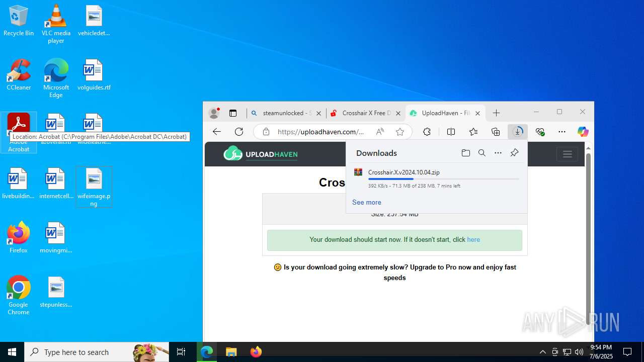Viewport: 644px width, 362px height.
Task: Open Edge tab actions menu icon
Action: pyautogui.click(x=233, y=113)
